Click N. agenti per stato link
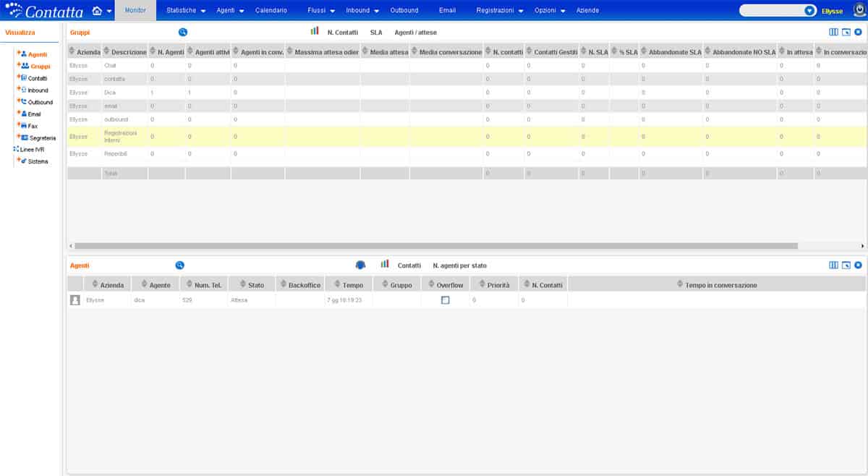 (x=459, y=265)
